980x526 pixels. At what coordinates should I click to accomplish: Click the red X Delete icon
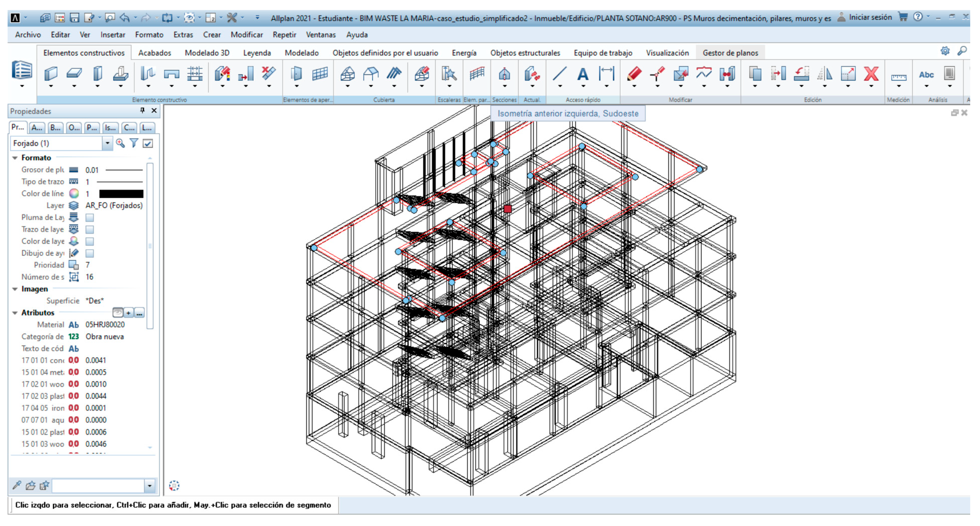[x=871, y=74]
